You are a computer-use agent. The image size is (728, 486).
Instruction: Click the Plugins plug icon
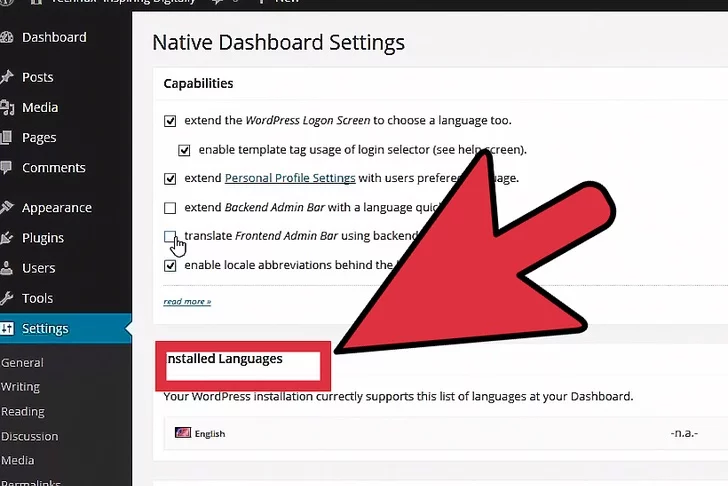(6, 238)
